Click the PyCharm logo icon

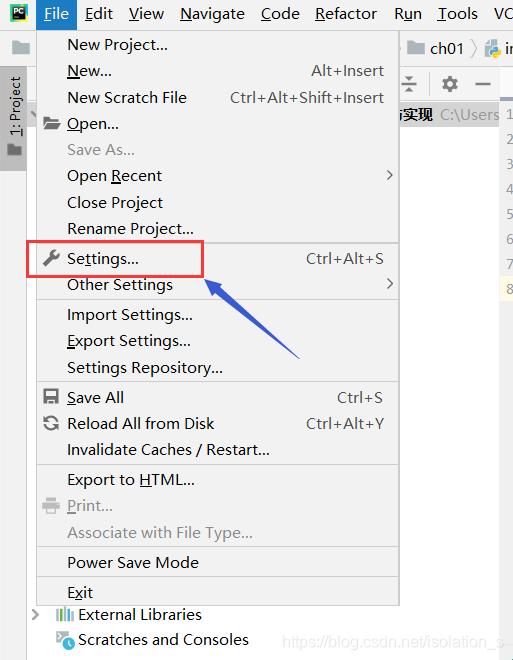click(x=19, y=13)
